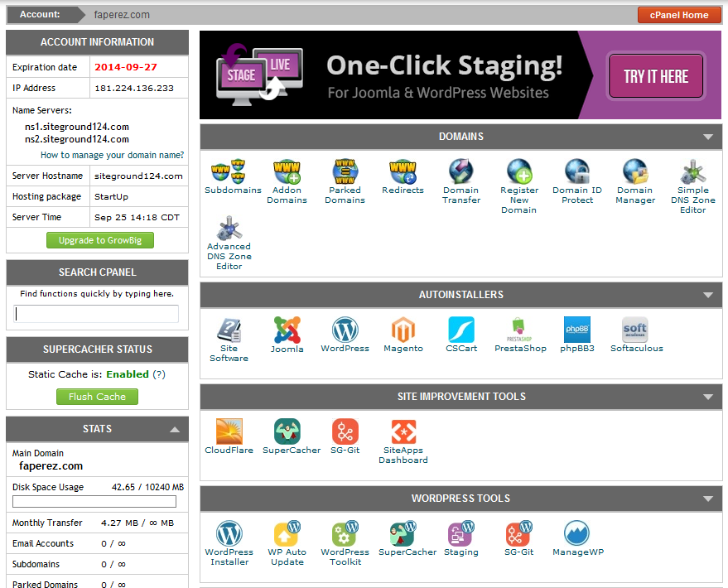Launch WordPress in Autoinstallers section
Image resolution: width=728 pixels, height=588 pixels.
point(345,335)
